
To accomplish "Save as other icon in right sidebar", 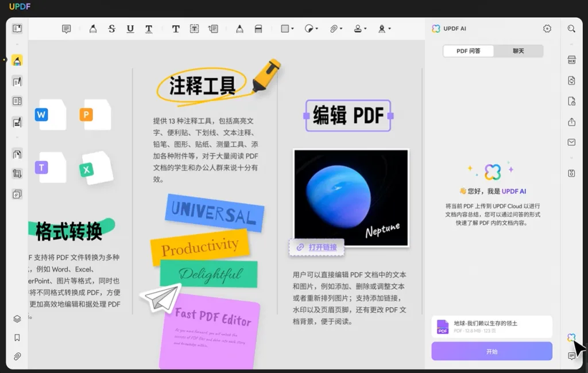I will tap(571, 173).
